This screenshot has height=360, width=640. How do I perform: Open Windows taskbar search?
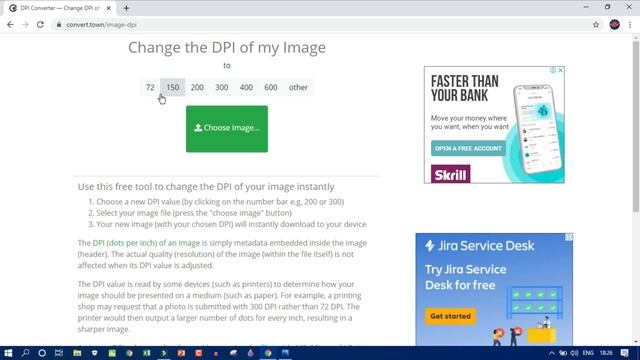click(x=25, y=353)
